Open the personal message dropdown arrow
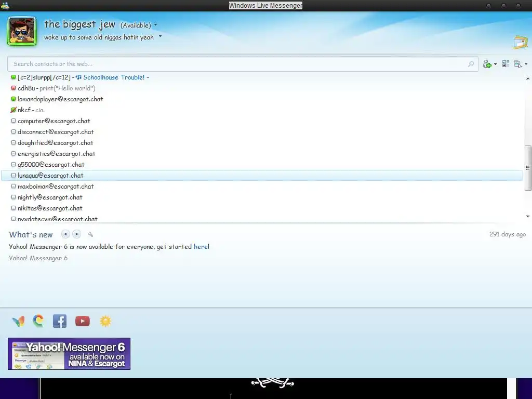The height and width of the screenshot is (399, 532). coord(160,36)
